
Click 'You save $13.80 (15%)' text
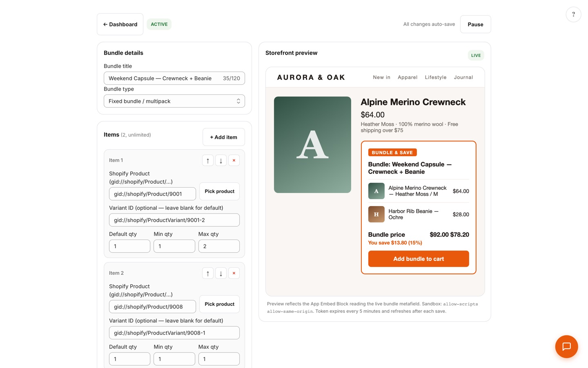tap(395, 243)
